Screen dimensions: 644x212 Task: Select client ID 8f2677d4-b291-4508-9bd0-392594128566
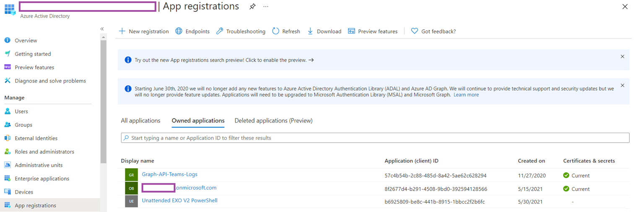[x=436, y=189]
